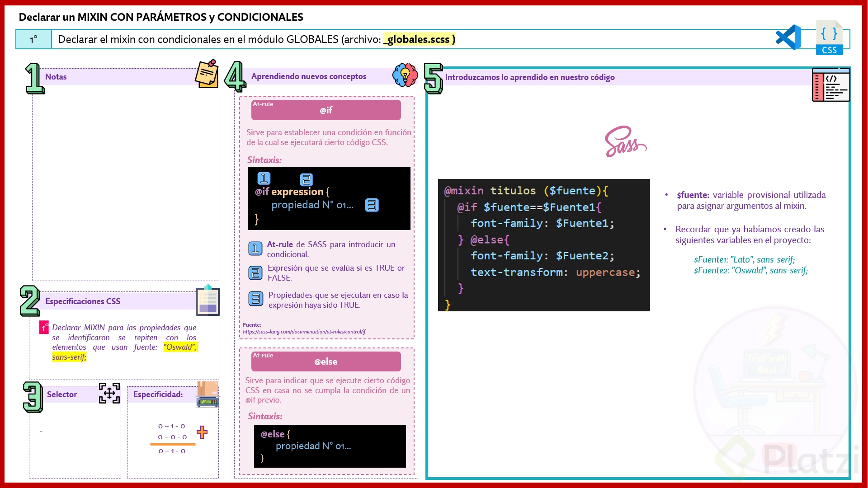Click the code window icon in section 5

(831, 85)
